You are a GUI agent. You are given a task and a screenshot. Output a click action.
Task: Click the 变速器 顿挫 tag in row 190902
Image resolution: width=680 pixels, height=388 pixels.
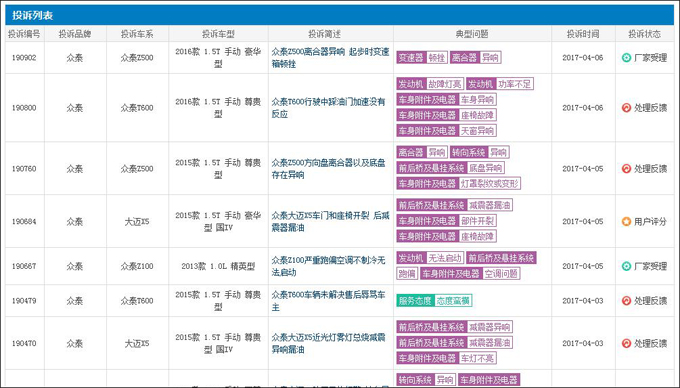422,58
